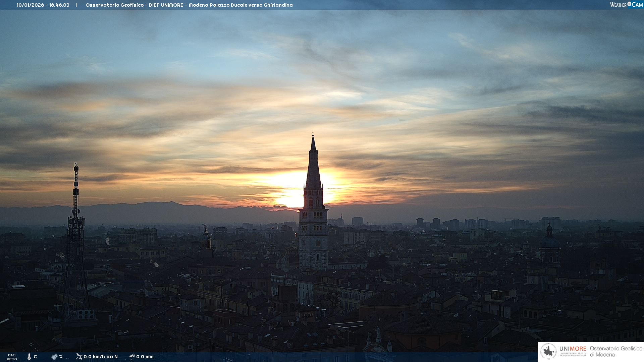The height and width of the screenshot is (362, 644).
Task: Click the wind anemometer icon
Action: point(79,357)
